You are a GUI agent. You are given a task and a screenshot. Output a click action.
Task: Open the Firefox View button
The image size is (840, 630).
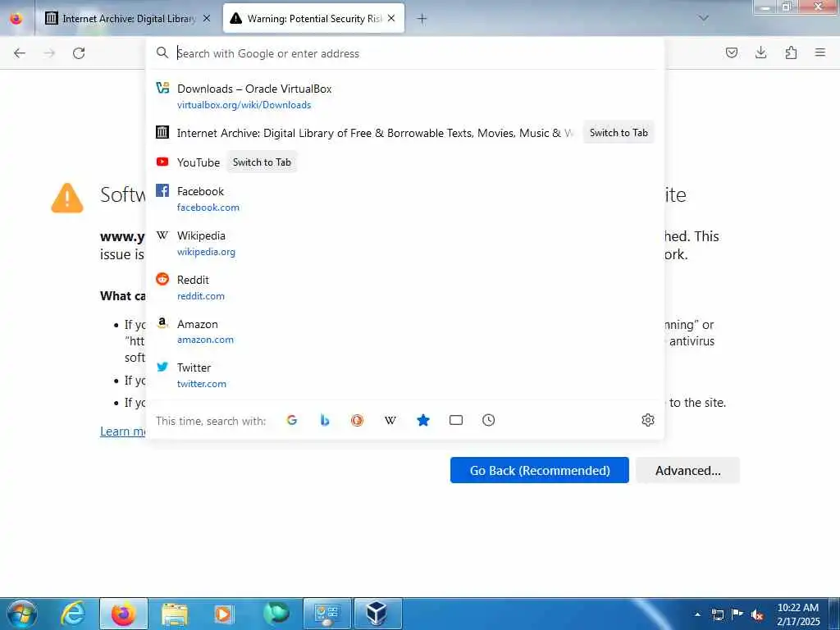point(16,18)
